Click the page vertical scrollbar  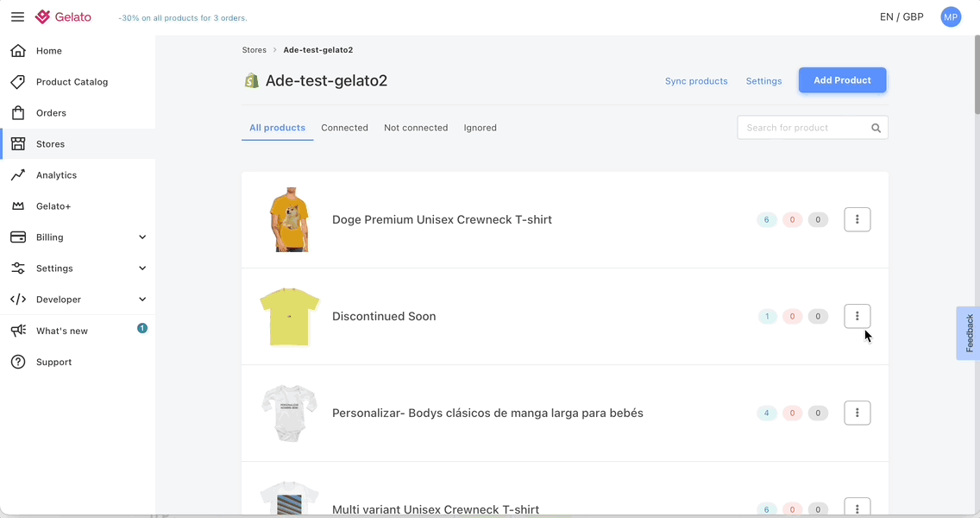(x=977, y=75)
